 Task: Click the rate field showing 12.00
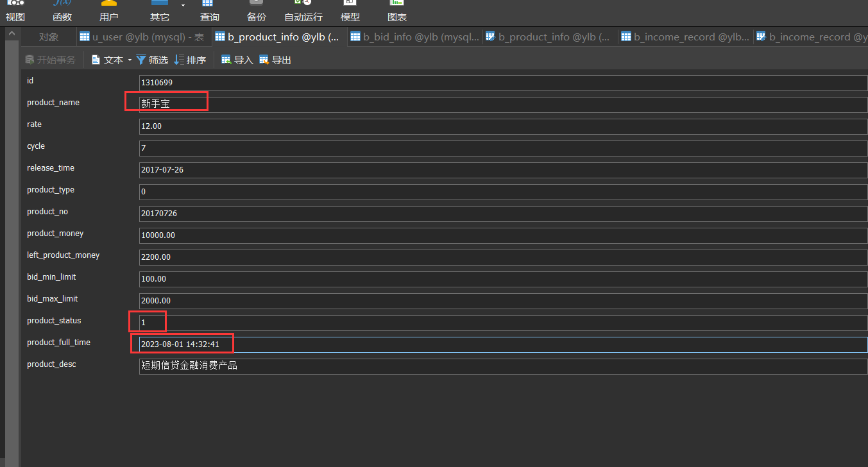pos(503,126)
